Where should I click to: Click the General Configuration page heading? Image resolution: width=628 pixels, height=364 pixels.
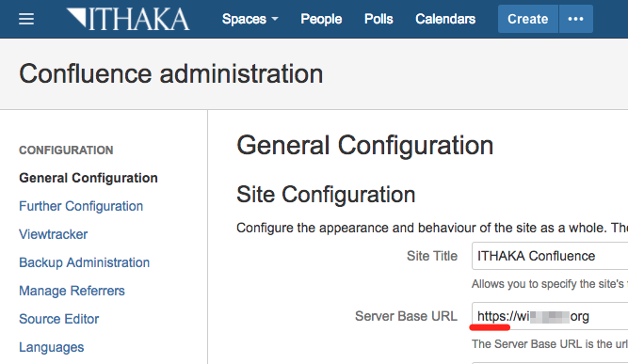(x=365, y=145)
